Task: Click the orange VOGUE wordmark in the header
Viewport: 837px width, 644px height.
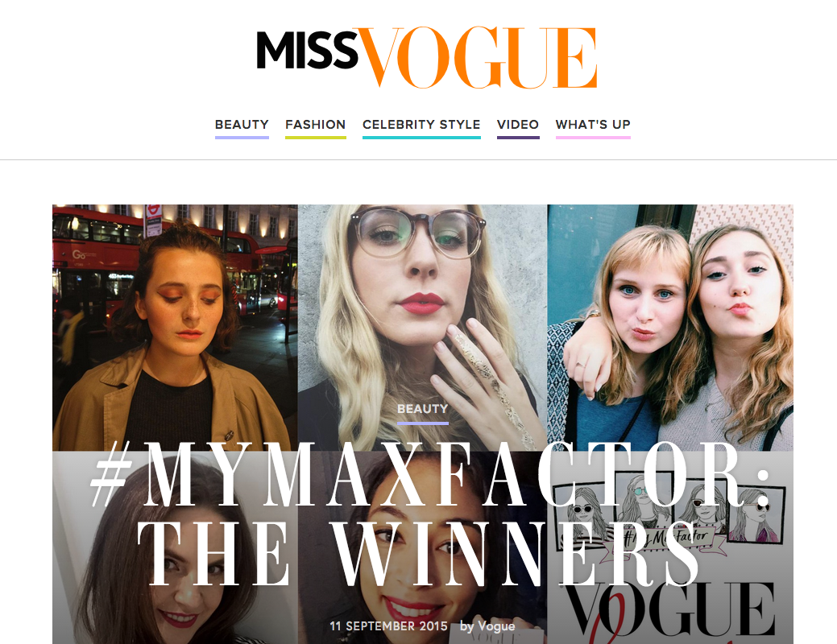Action: point(478,56)
